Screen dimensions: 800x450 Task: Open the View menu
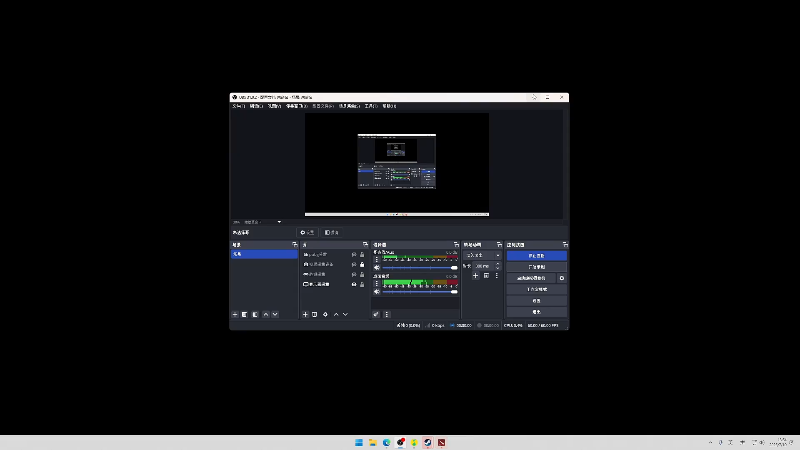point(274,106)
